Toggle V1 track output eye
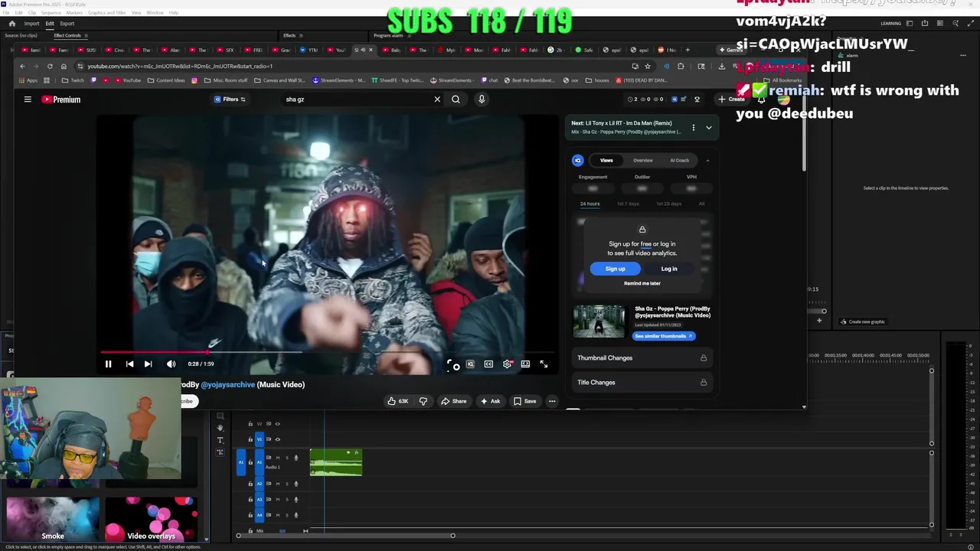Image resolution: width=980 pixels, height=551 pixels. pos(277,439)
